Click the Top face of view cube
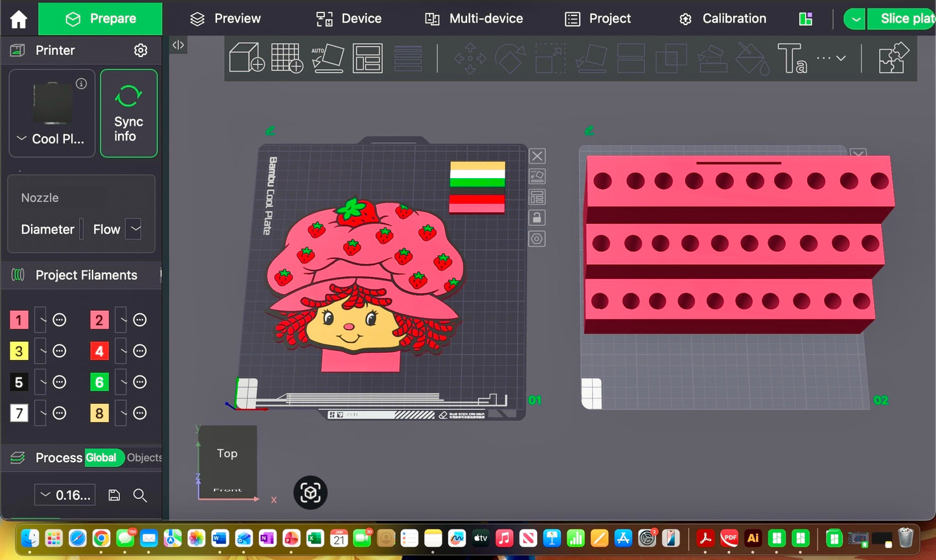 click(x=227, y=454)
